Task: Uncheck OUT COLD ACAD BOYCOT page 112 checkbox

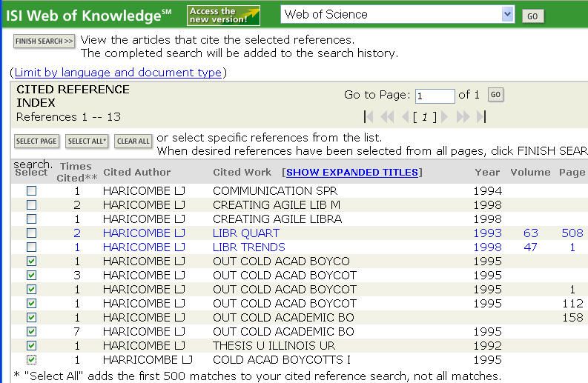Action: [31, 303]
